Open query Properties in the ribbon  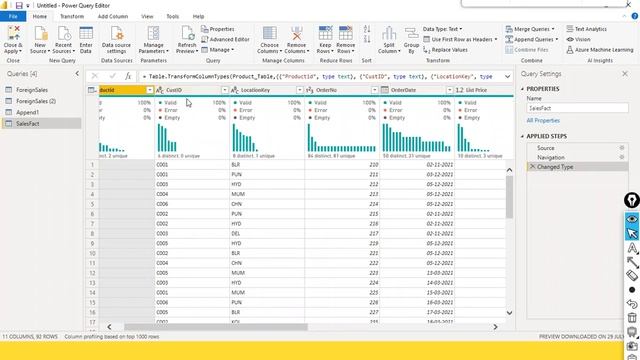pos(218,29)
